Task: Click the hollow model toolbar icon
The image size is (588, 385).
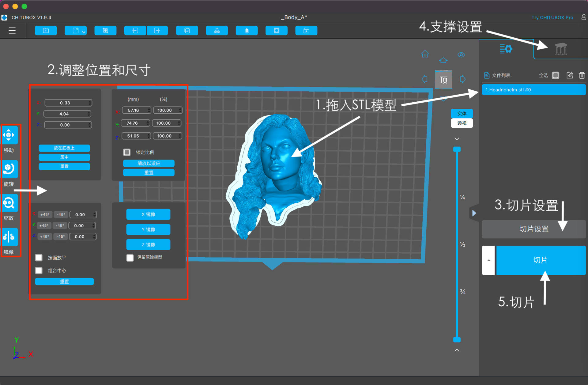Action: [247, 31]
